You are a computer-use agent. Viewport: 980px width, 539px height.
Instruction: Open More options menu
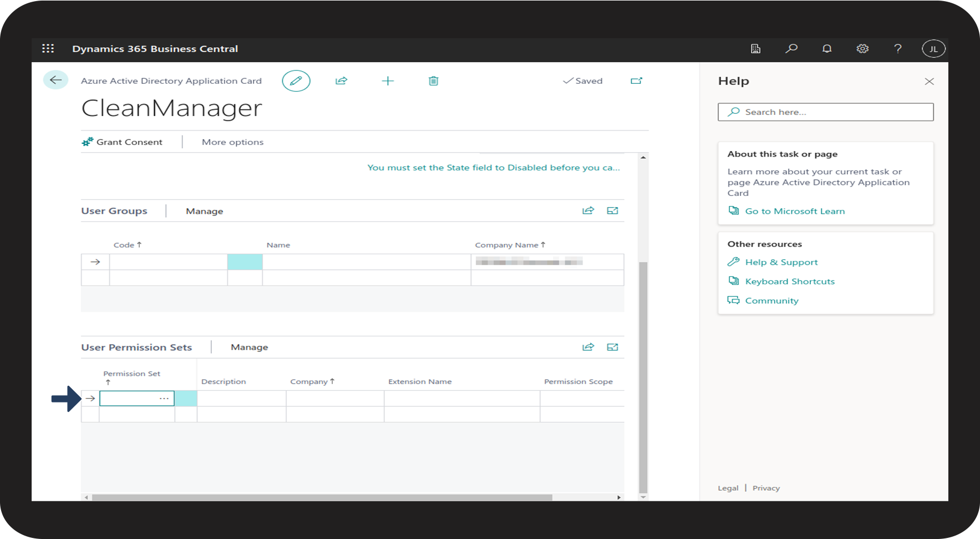(x=233, y=142)
